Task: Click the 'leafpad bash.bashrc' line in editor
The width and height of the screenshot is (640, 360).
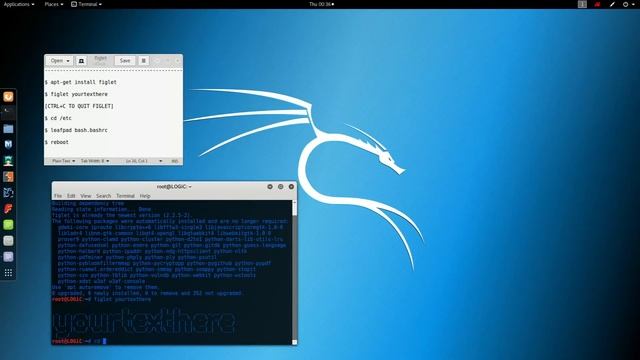Action: (x=76, y=130)
